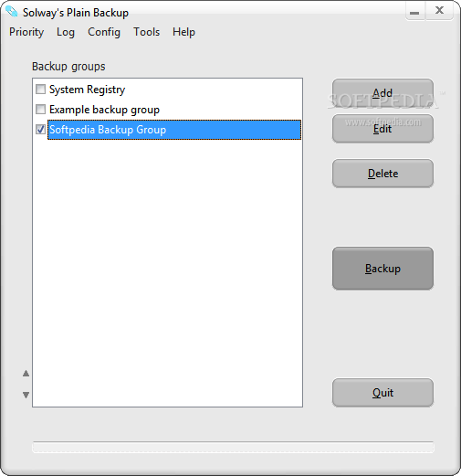Click the backup progress bar
The image size is (461, 476).
[x=233, y=447]
